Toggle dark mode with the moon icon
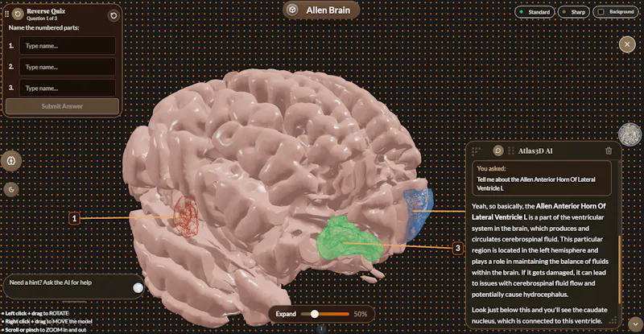The height and width of the screenshot is (334, 644). [11, 189]
